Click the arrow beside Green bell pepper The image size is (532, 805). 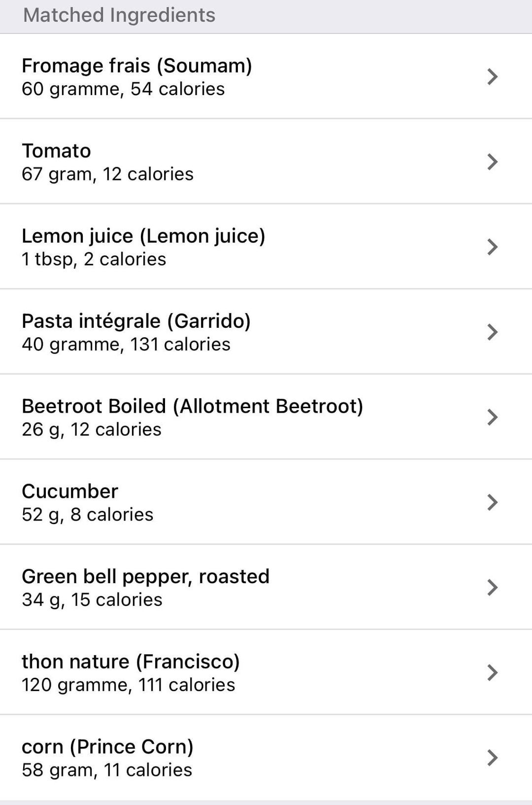coord(492,588)
